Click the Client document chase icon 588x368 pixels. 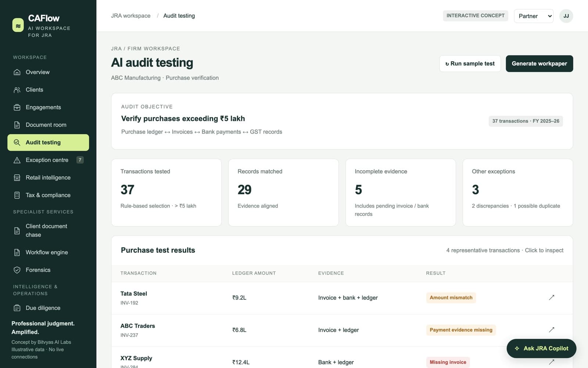[x=17, y=231]
